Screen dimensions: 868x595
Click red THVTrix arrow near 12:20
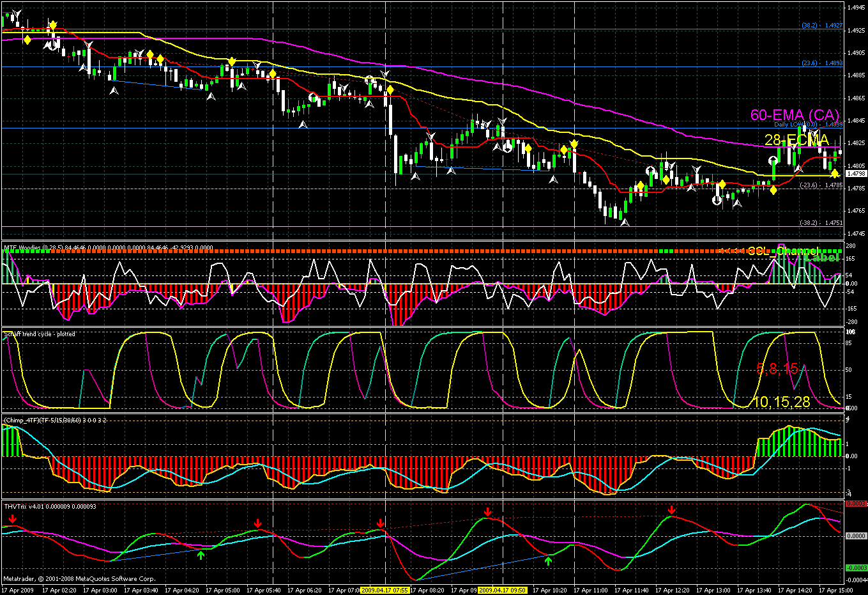click(x=672, y=509)
